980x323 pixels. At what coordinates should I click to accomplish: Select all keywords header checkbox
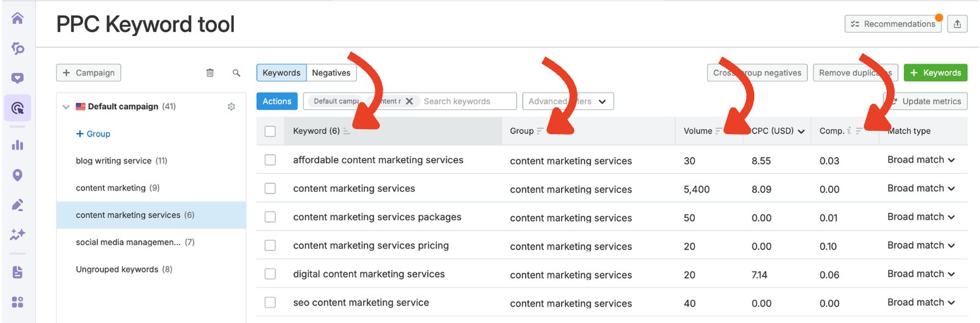tap(270, 131)
